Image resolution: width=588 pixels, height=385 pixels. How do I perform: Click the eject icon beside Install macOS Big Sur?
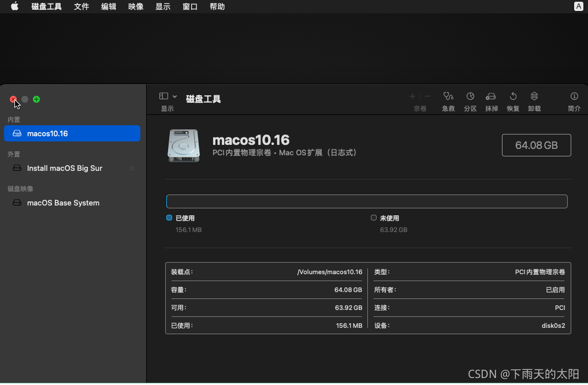coord(132,169)
